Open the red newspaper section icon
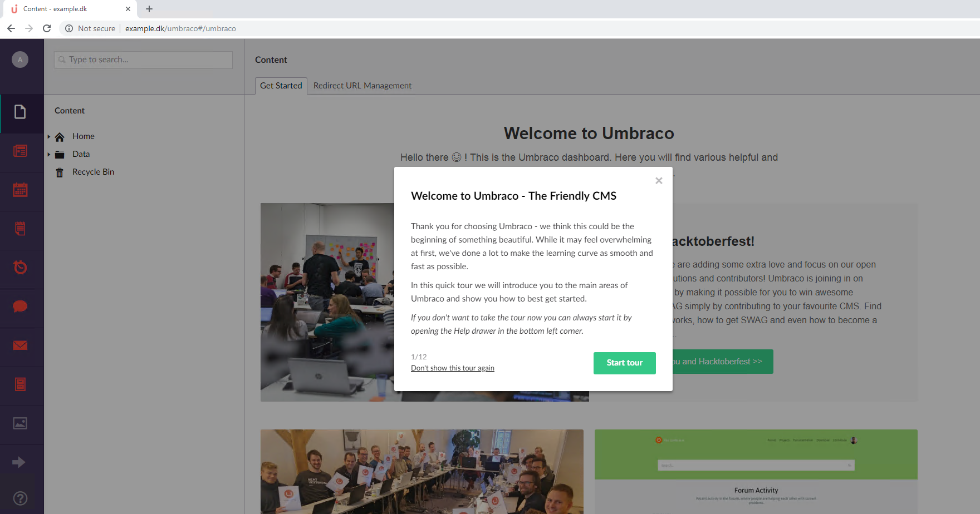This screenshot has height=514, width=980. [x=20, y=151]
